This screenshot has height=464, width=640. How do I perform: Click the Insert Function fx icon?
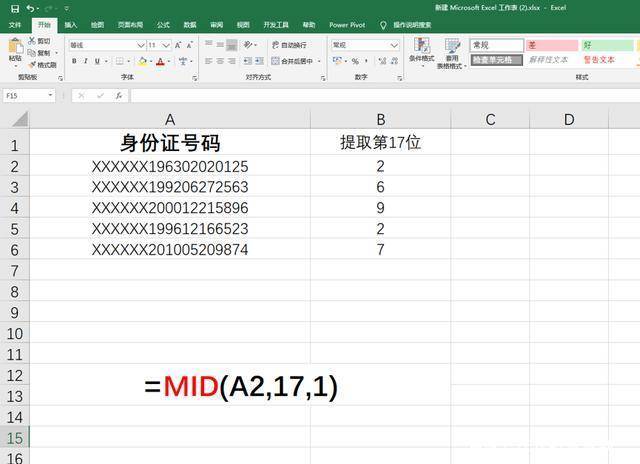point(119,96)
